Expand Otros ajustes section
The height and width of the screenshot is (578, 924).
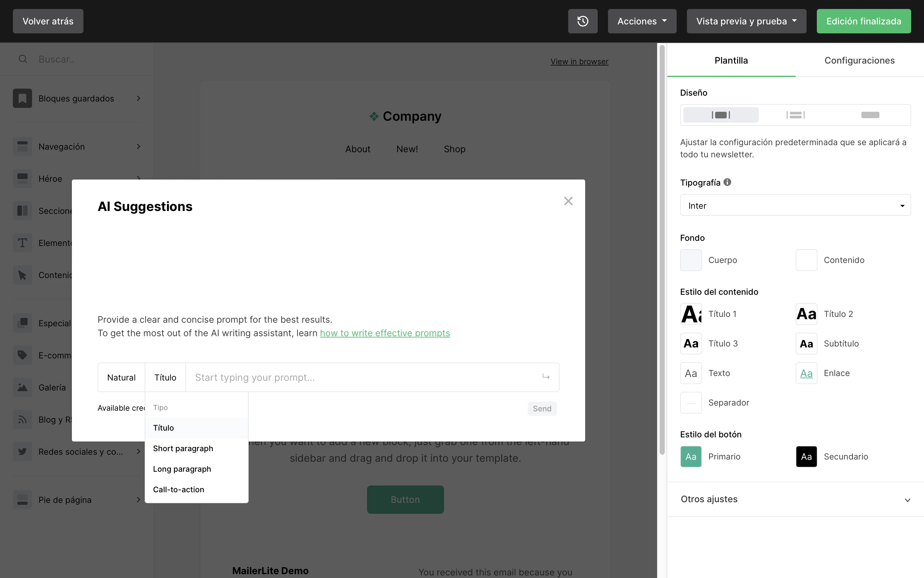[795, 499]
